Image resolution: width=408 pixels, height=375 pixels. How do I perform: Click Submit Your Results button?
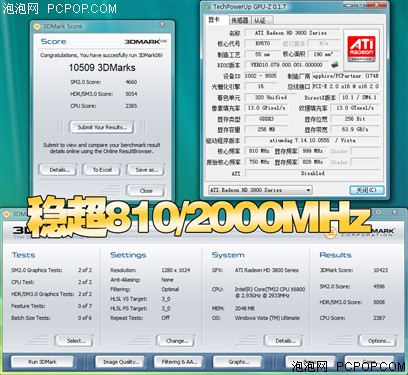[x=102, y=127]
